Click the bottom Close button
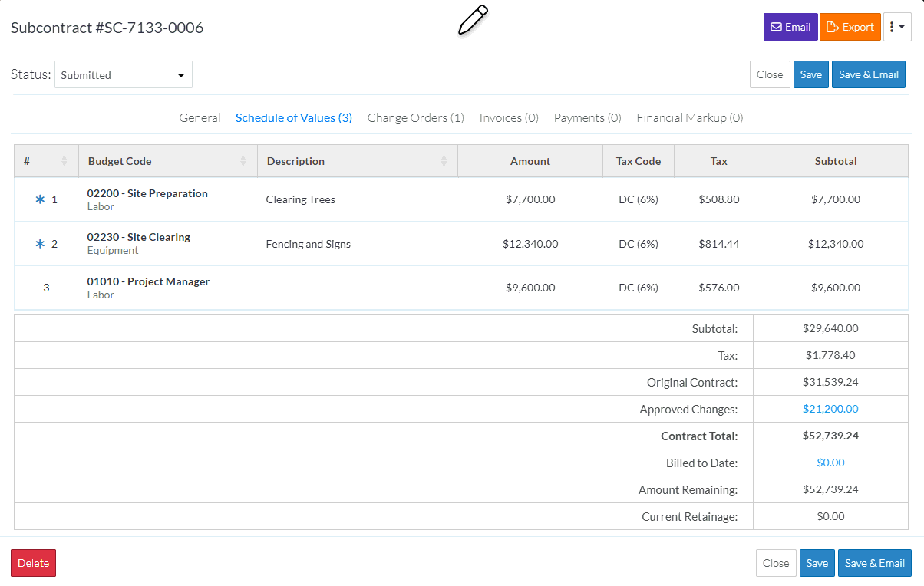The width and height of the screenshot is (924, 586). pyautogui.click(x=776, y=563)
